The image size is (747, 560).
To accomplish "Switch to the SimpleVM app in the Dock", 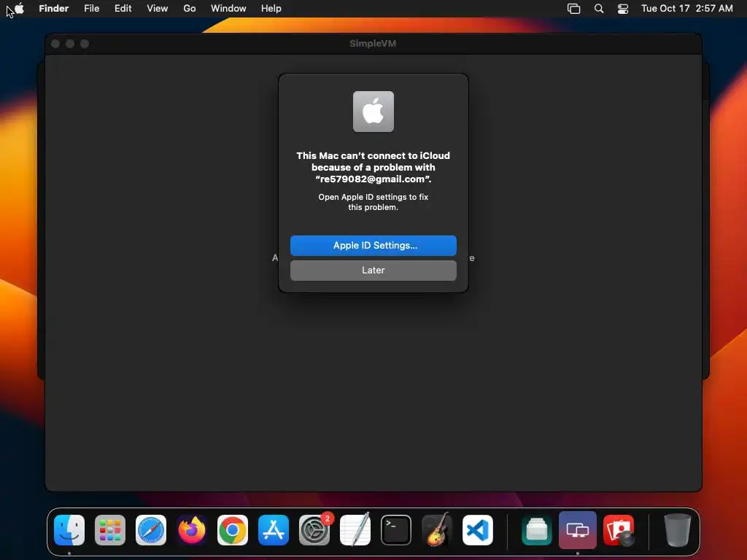I will point(578,530).
